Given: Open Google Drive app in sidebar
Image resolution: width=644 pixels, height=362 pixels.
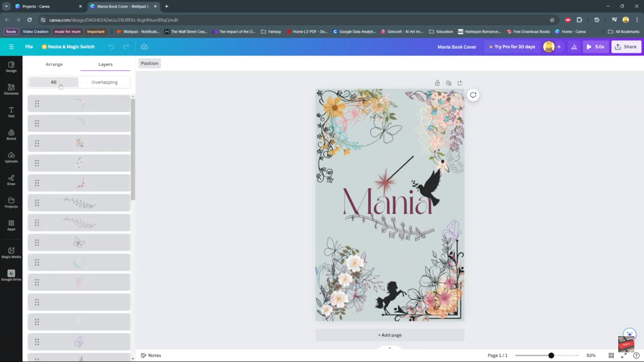Looking at the screenshot, I should tap(11, 276).
